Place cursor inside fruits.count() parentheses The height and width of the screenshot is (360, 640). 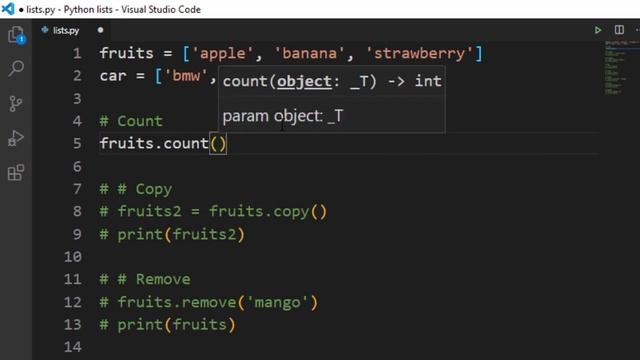coord(218,143)
